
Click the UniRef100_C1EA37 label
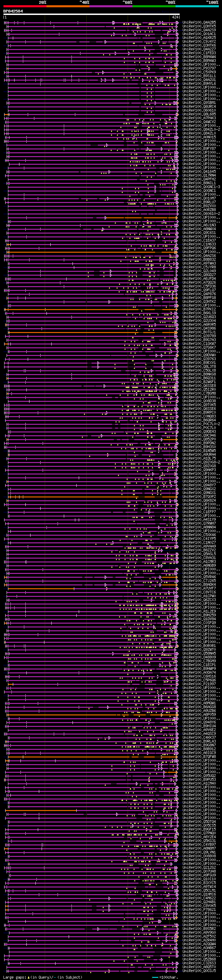(x=199, y=240)
